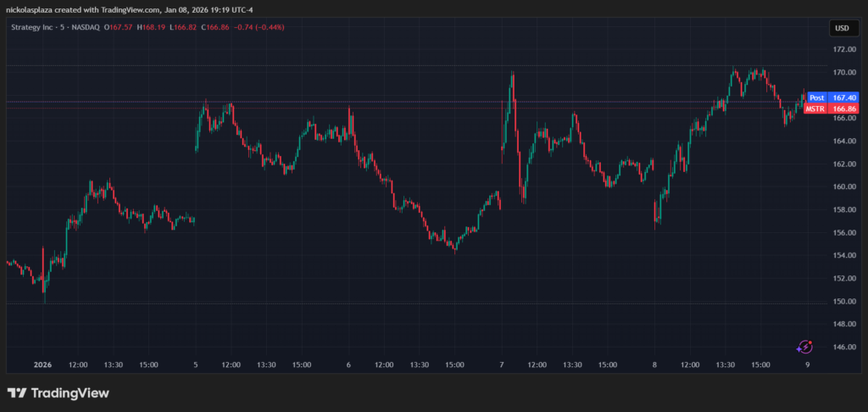Viewport: 868px width, 412px height.
Task: Select day 7 on the time axis
Action: point(502,365)
